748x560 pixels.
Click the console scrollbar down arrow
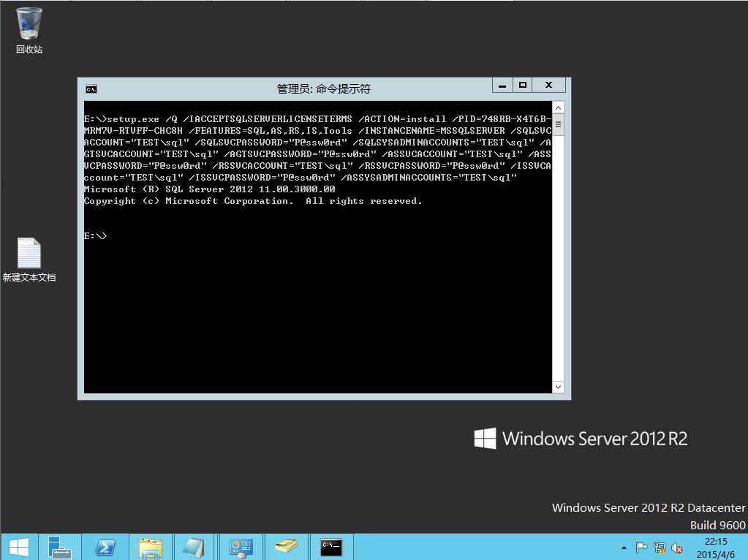tap(558, 387)
